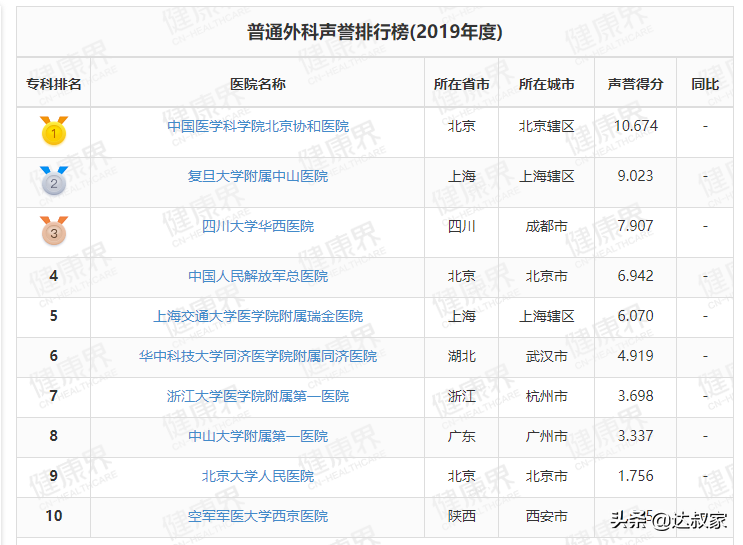
Task: Open 中国医学科学院北京协和医院 link
Action: click(258, 126)
